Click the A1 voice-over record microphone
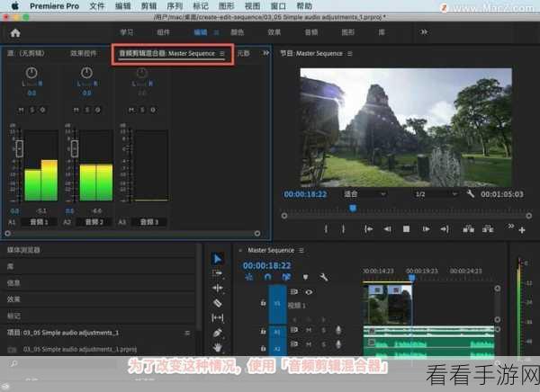Screen dimensions: 540x392 pyautogui.click(x=338, y=330)
